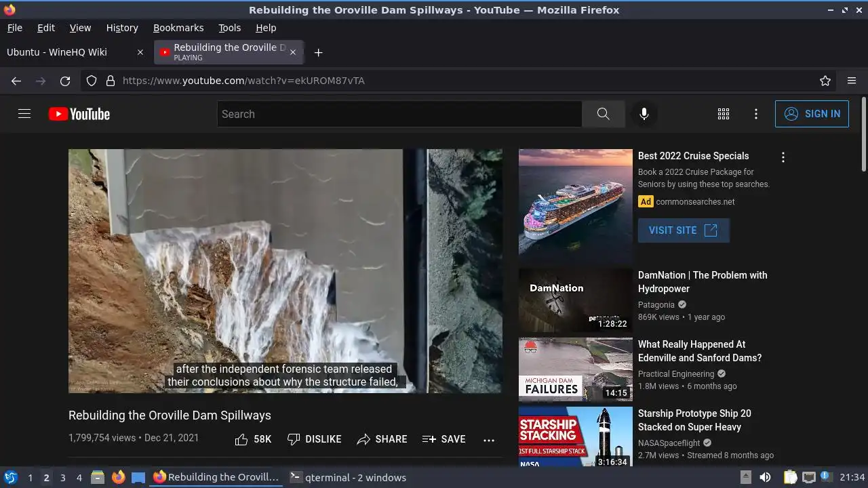The width and height of the screenshot is (868, 488).
Task: Start voice search with the microphone icon
Action: point(644,114)
